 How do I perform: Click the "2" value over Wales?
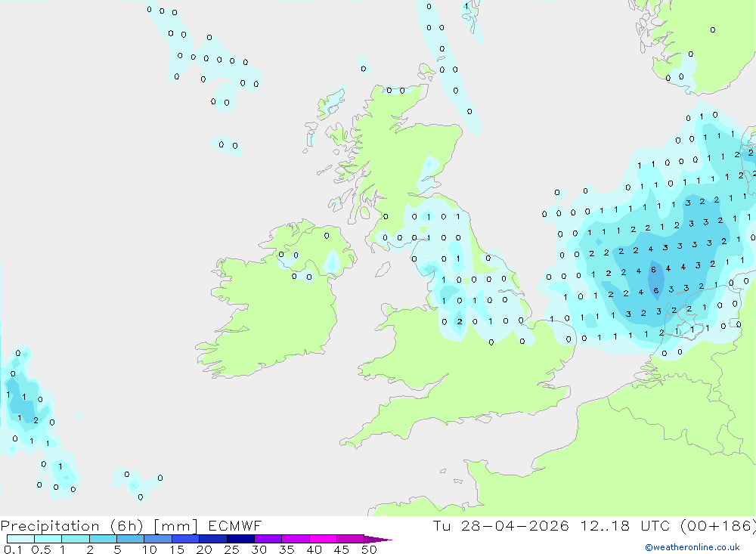(460, 322)
